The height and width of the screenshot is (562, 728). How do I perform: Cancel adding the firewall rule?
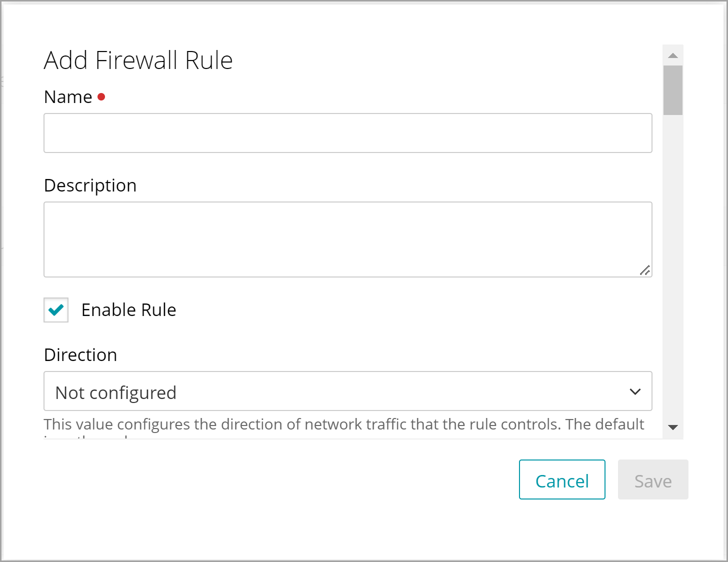pyautogui.click(x=562, y=479)
